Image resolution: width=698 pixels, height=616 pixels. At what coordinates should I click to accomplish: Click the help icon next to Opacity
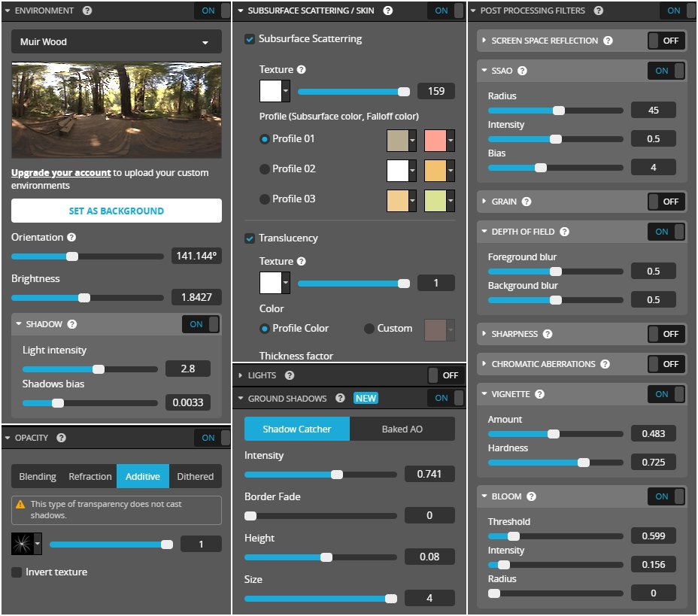[62, 438]
